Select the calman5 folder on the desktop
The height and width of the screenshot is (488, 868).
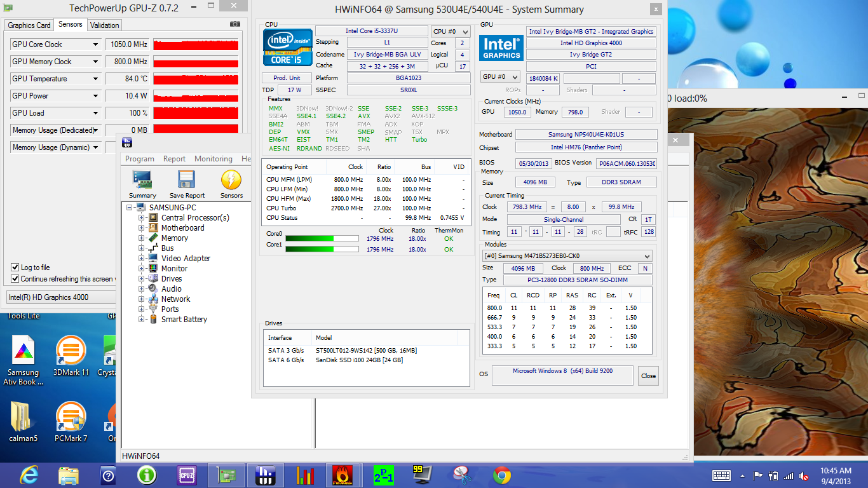23,422
